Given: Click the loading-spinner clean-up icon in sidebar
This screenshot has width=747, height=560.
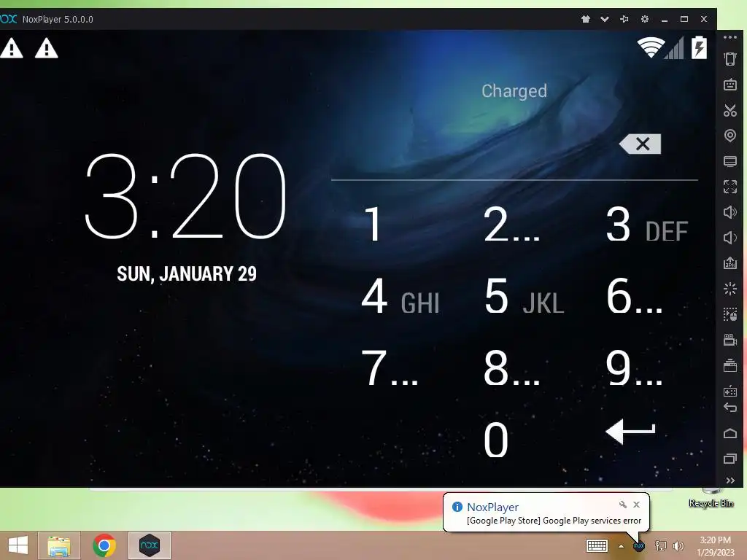Looking at the screenshot, I should 729,289.
